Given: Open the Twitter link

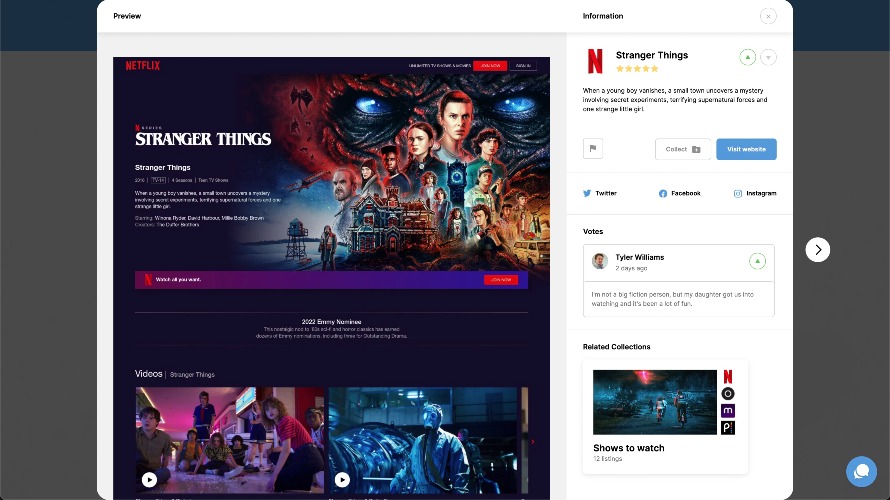Looking at the screenshot, I should pos(600,194).
